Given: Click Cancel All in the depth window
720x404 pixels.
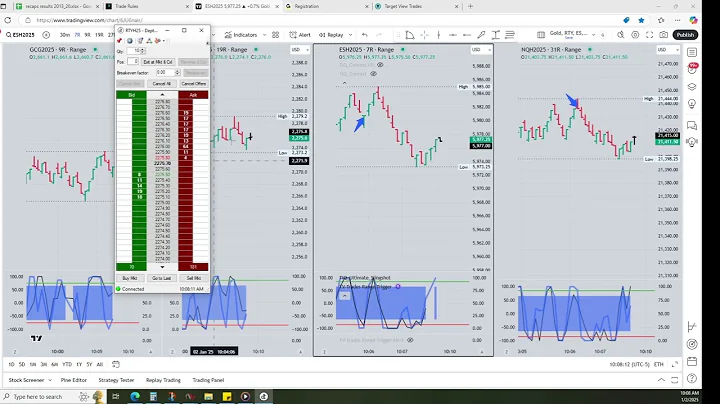Looking at the screenshot, I should coord(161,84).
